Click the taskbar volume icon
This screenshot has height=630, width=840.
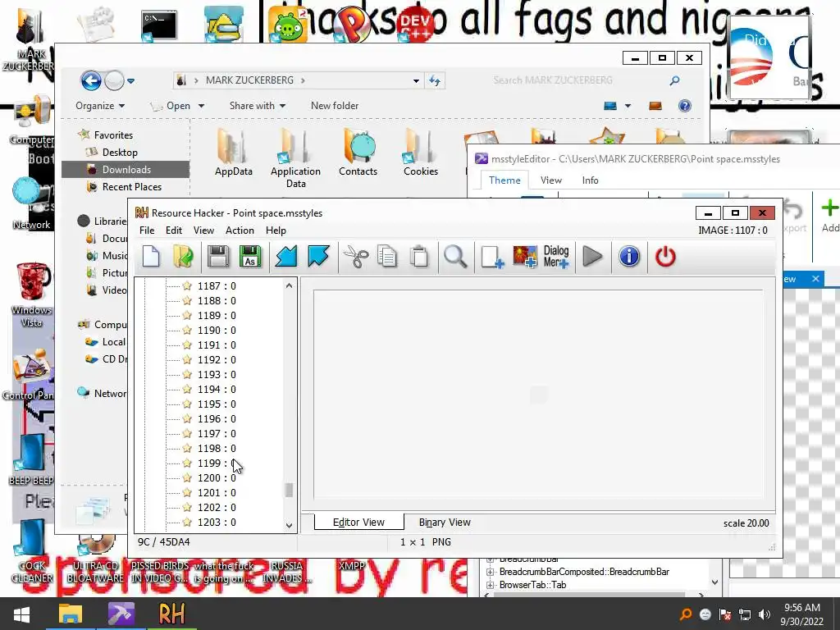[x=765, y=614]
